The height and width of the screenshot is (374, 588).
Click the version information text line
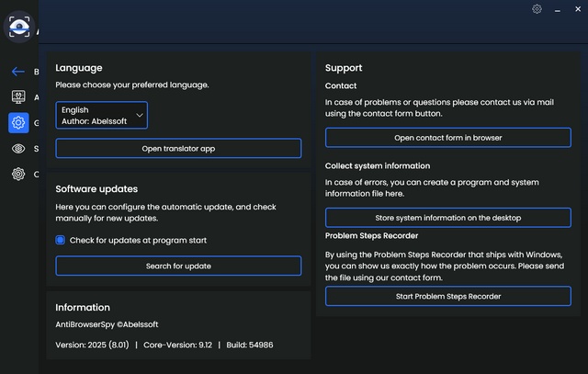(x=164, y=345)
